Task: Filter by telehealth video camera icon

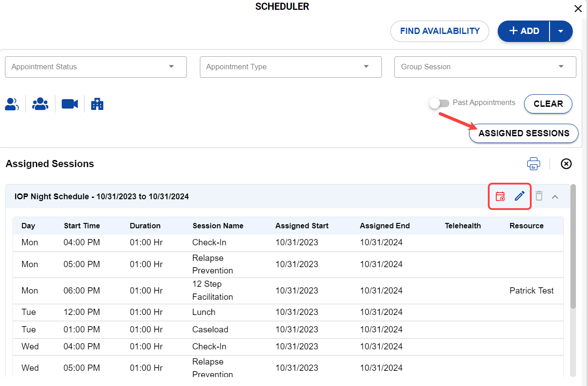Action: [70, 104]
